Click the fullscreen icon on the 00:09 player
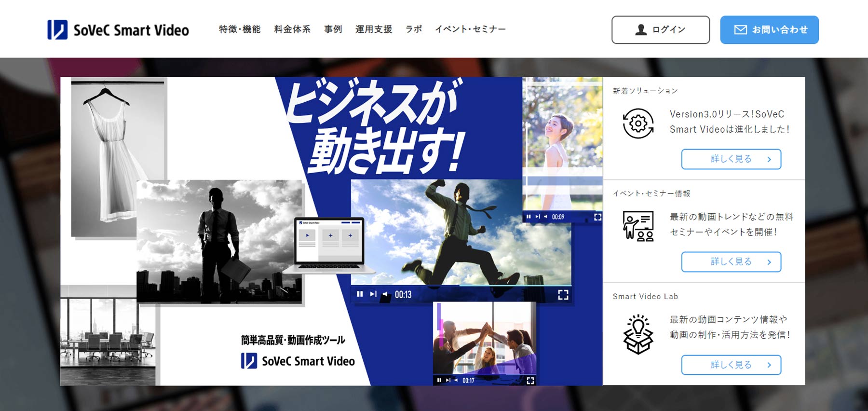 [x=598, y=217]
